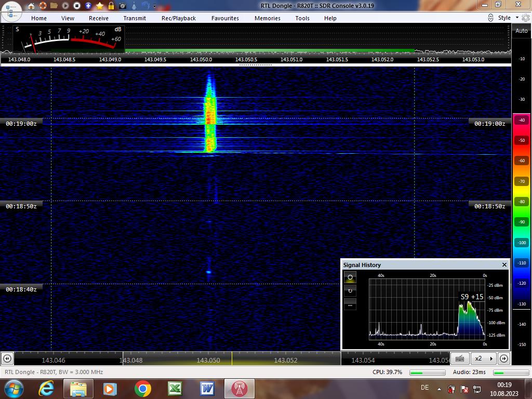Click the folder icon in quick access toolbar
Screen dimensions: 532x399
[x=54, y=5]
